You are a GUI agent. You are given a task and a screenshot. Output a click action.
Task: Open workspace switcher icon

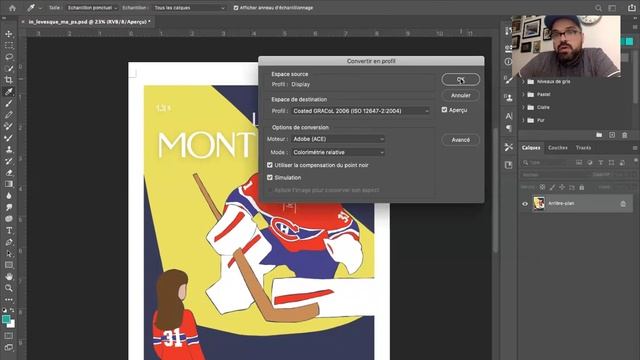(x=612, y=8)
